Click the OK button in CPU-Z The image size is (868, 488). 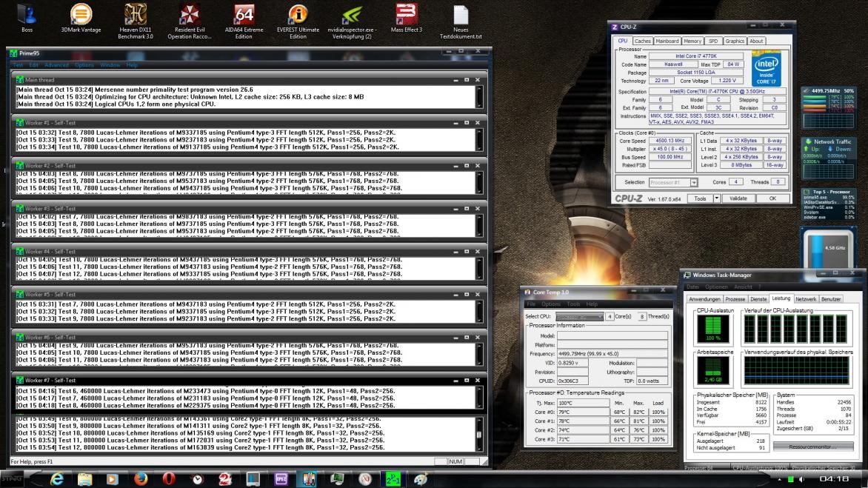[772, 198]
